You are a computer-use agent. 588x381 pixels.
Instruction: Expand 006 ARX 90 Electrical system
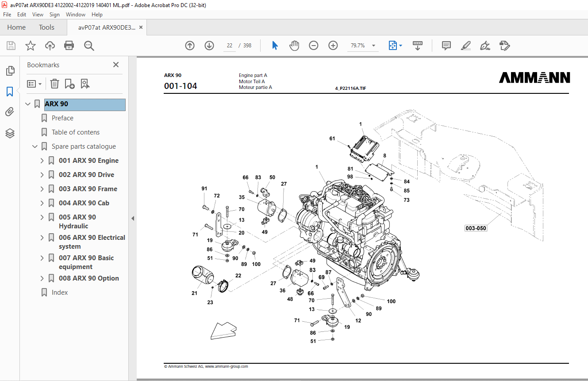coord(42,238)
